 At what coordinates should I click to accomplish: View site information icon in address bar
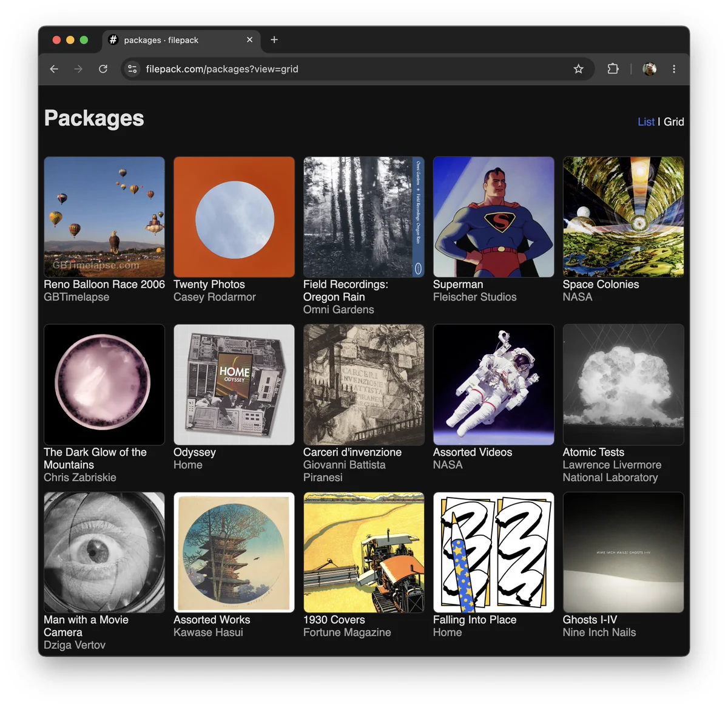[x=132, y=69]
